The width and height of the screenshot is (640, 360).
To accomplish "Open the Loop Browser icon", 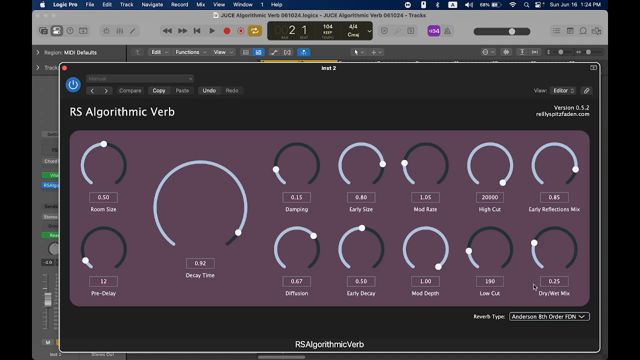I will pos(583,31).
